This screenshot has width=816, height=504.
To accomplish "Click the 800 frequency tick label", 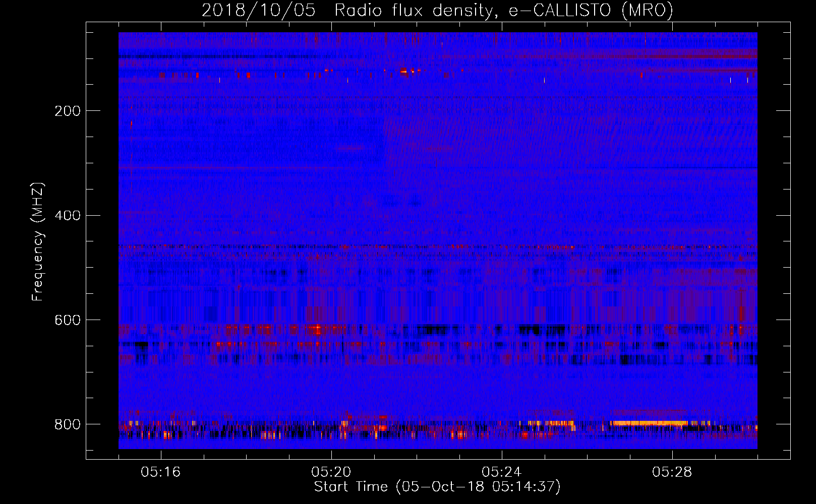I will click(x=68, y=424).
